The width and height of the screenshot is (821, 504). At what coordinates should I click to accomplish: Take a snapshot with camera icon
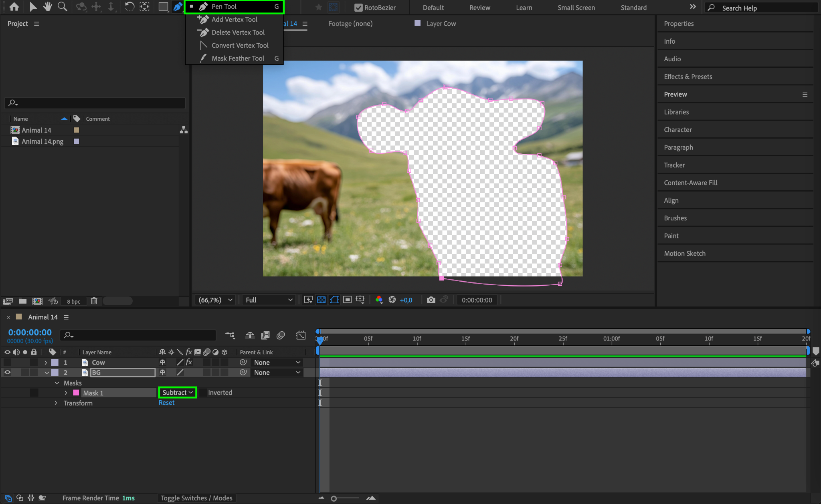click(x=431, y=300)
